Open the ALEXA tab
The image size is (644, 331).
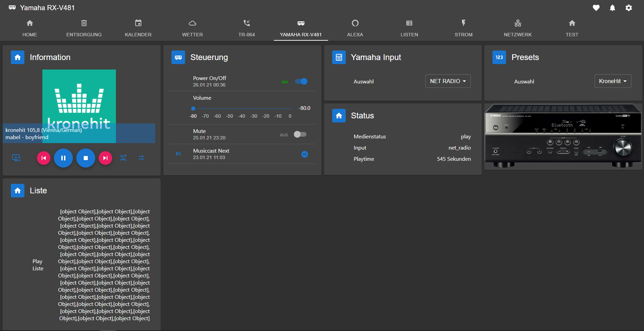pyautogui.click(x=355, y=28)
